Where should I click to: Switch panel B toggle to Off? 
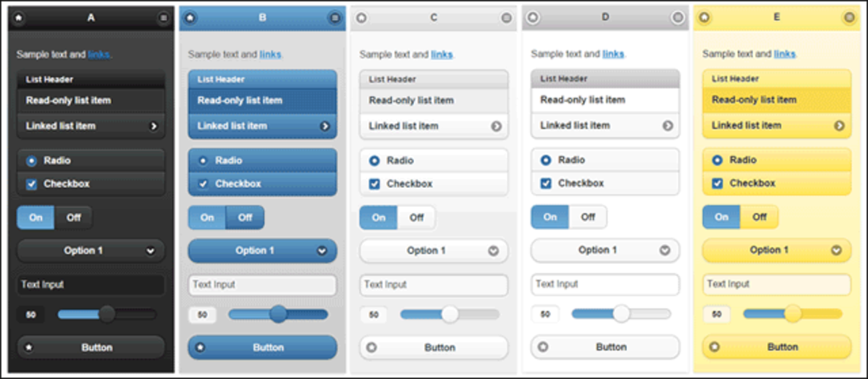coord(245,217)
